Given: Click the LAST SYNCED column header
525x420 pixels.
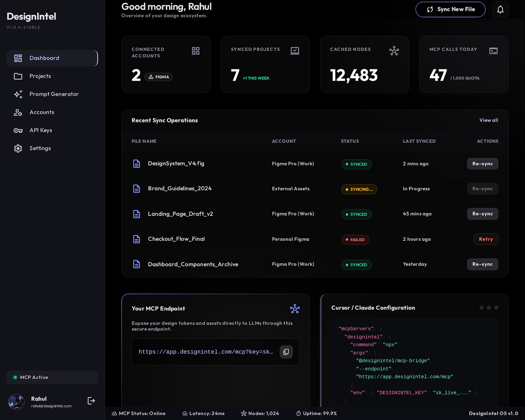Looking at the screenshot, I should 419,141.
